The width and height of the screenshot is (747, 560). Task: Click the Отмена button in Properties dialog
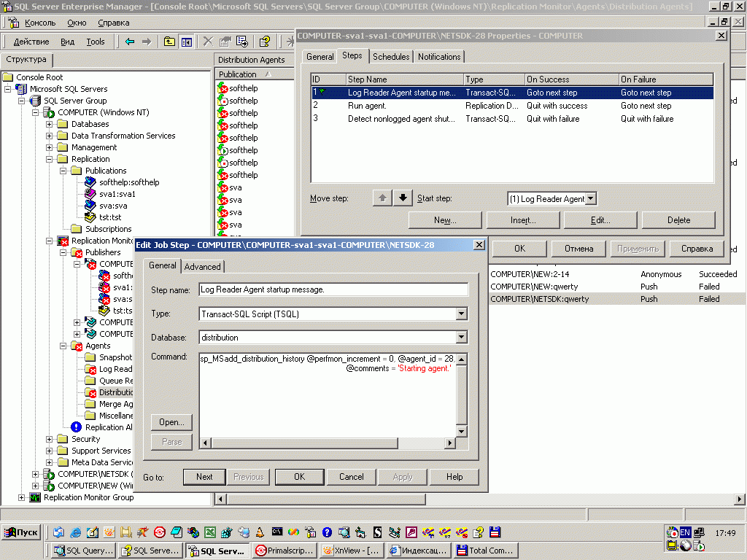(x=578, y=249)
